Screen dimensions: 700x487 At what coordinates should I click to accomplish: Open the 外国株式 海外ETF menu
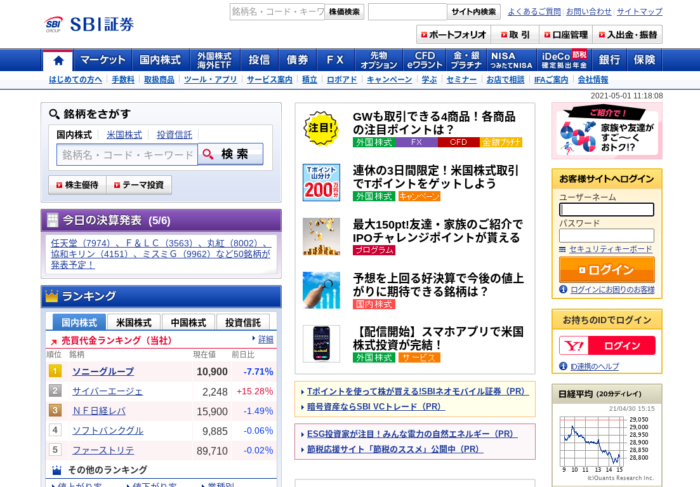[x=214, y=60]
